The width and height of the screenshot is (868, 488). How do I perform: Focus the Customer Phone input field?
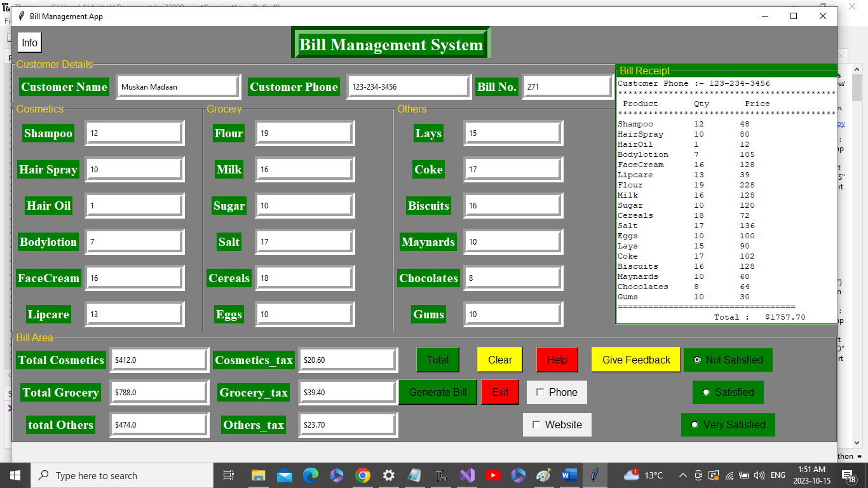click(409, 87)
